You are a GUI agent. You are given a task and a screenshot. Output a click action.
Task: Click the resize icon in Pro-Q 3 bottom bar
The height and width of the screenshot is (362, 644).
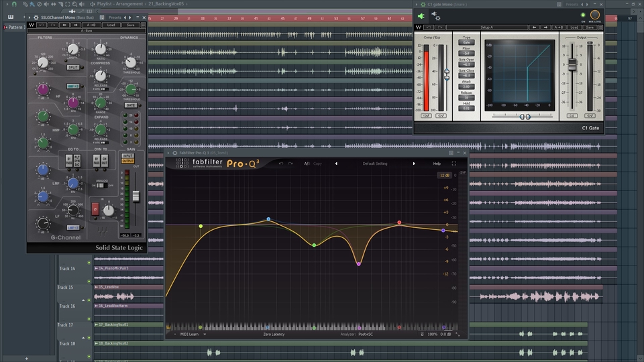click(457, 335)
